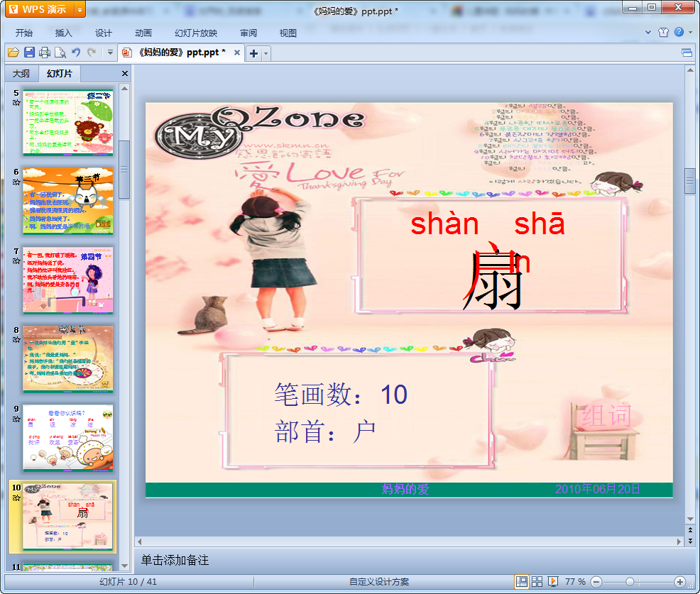The image size is (700, 594).
Task: Open the skin shirt icon
Action: click(663, 32)
